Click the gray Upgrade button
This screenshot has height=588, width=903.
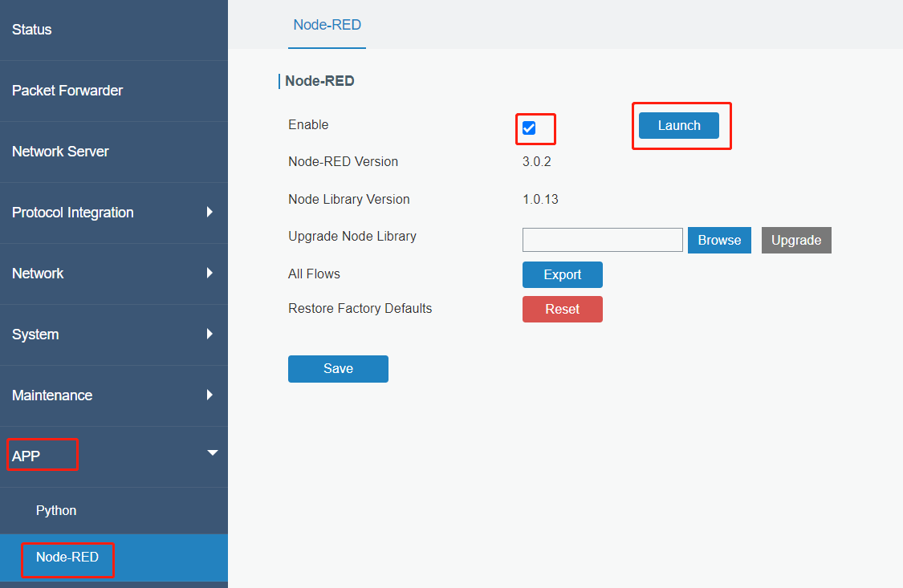coord(796,240)
